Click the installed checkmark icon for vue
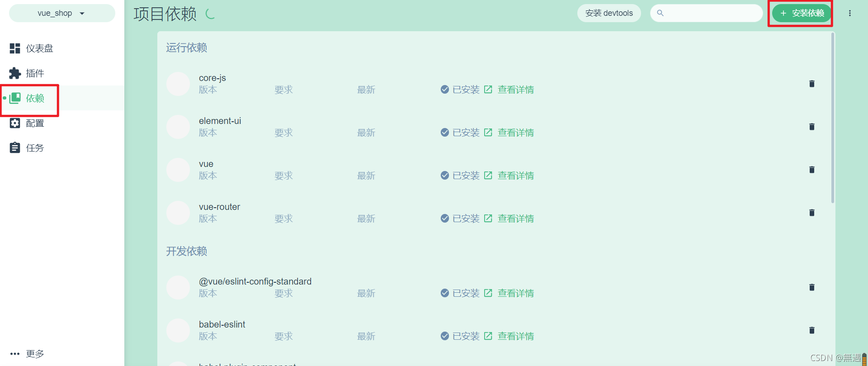 tap(445, 175)
